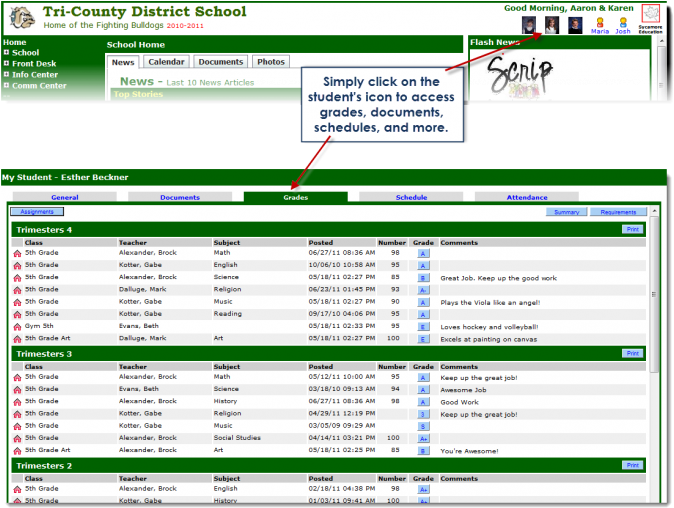Open the grade badge for Trimesters 4 Math
Viewport: 674px width, 508px height.
pos(423,254)
